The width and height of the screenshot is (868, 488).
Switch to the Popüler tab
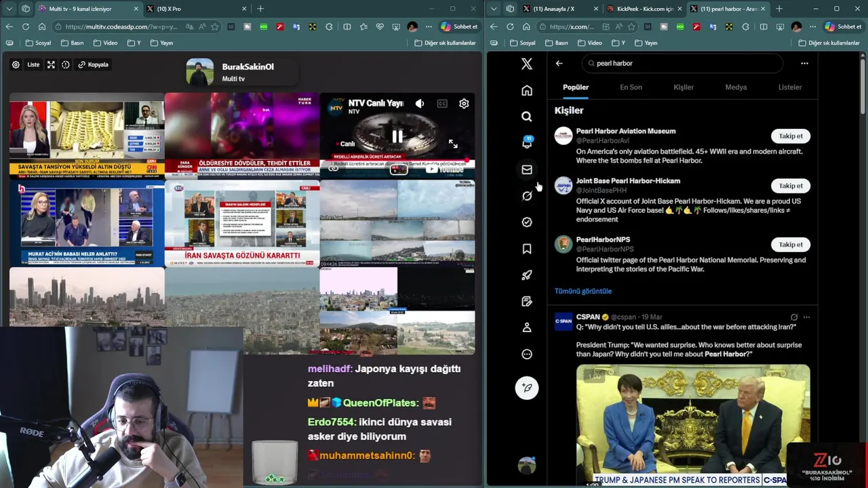click(576, 87)
